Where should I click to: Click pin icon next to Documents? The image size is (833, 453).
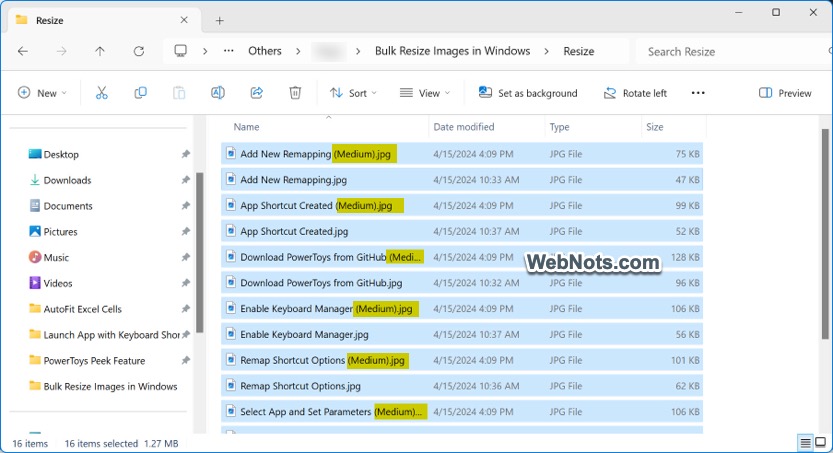185,206
